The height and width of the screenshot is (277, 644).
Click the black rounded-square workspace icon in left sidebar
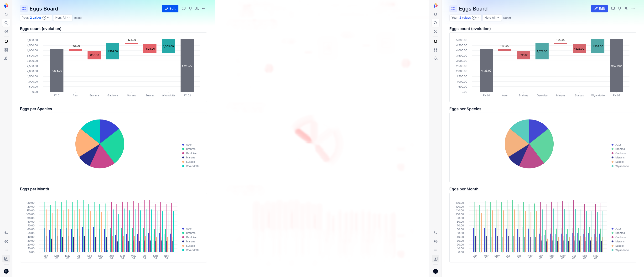coord(6,41)
